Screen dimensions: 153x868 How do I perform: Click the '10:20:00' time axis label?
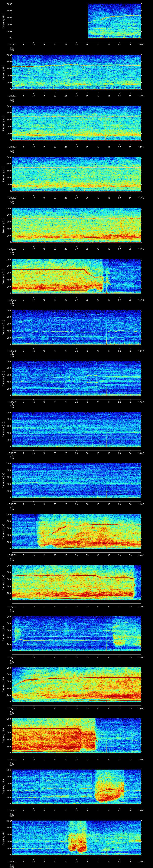[12, 606]
